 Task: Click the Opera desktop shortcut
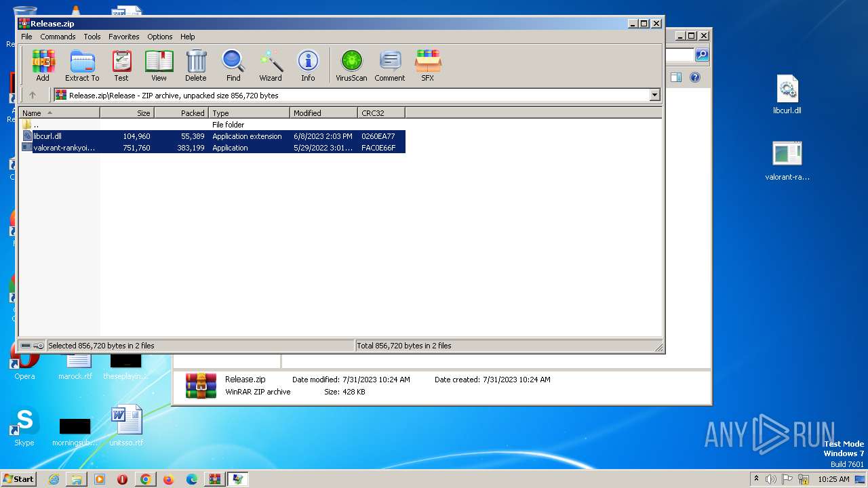(24, 361)
